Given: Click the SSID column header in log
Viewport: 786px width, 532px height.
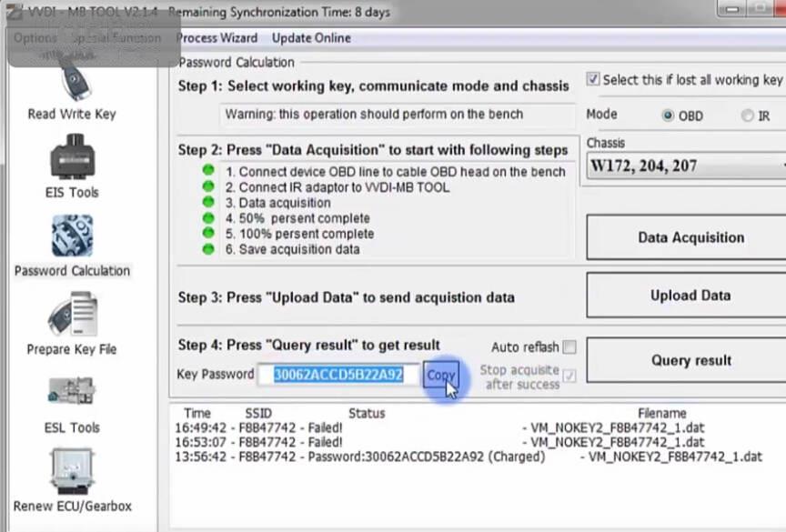Looking at the screenshot, I should (258, 413).
